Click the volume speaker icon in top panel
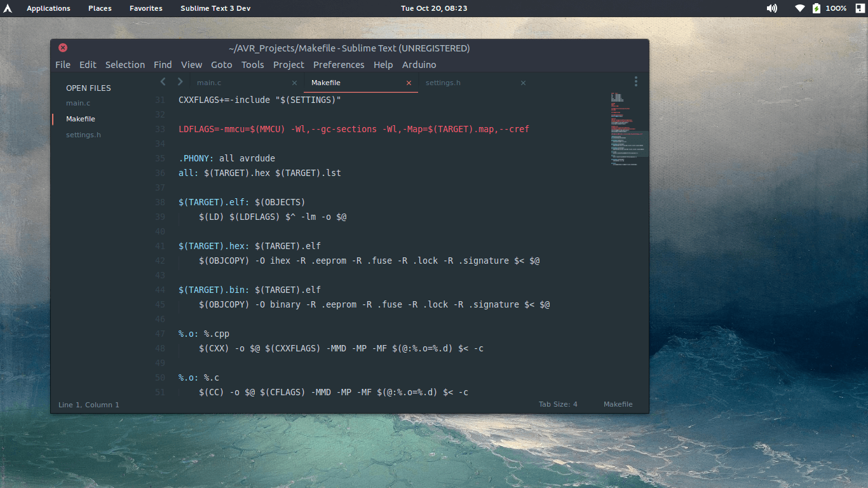The image size is (868, 488). (772, 8)
